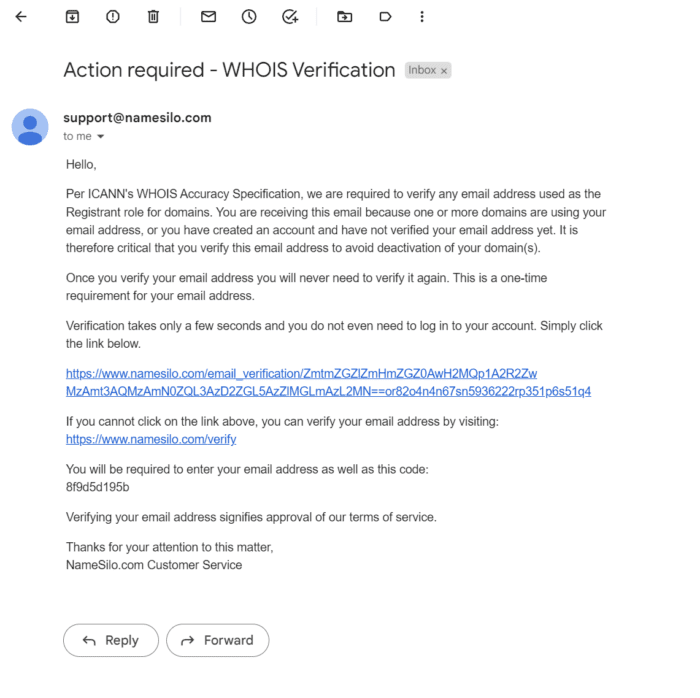Expand recipient details next to "to me"

101,137
